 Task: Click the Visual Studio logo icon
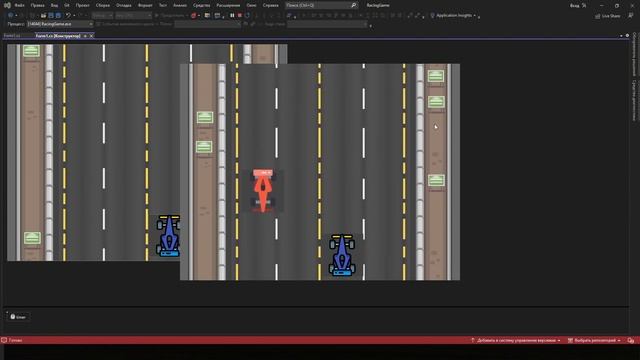click(x=7, y=5)
